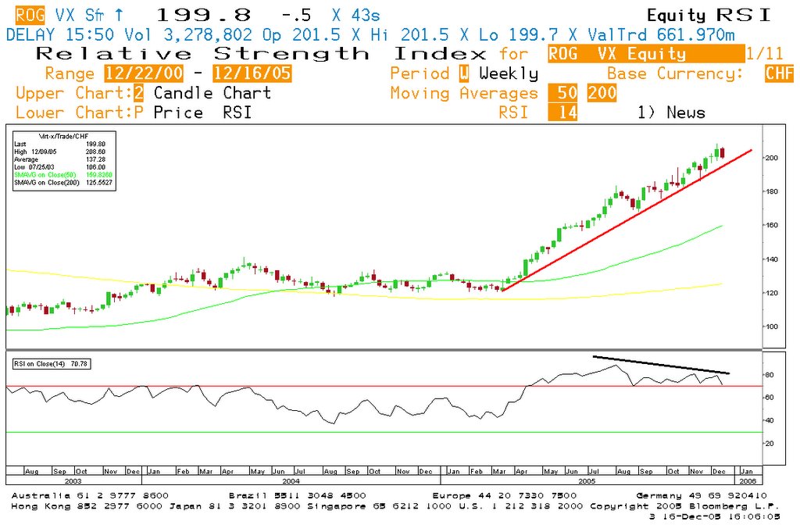This screenshot has width=800, height=532.
Task: Click the 140 label on the price axis
Action: 771,259
